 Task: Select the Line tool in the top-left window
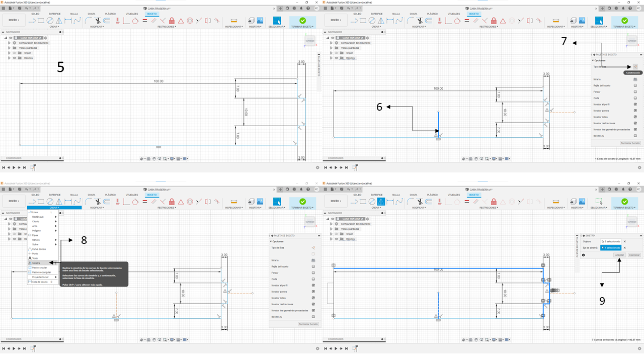coord(32,21)
